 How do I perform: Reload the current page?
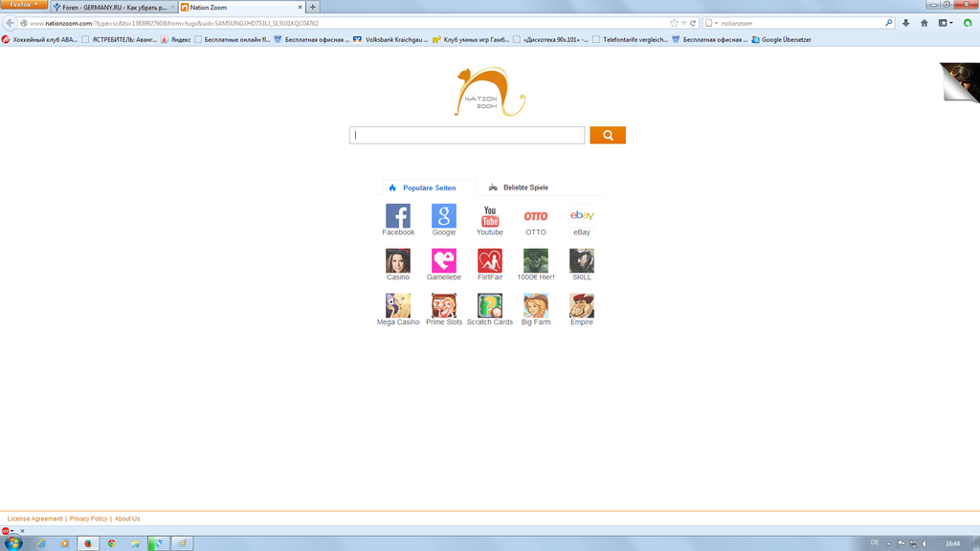[x=693, y=23]
